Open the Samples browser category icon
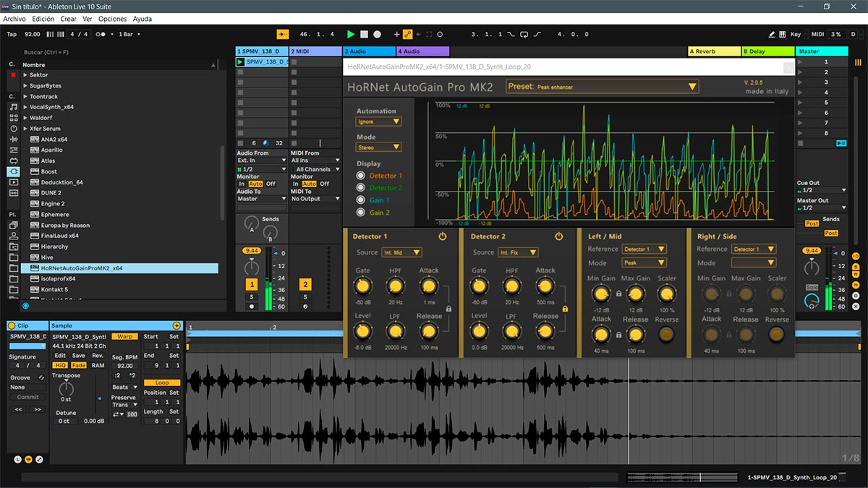868x488 pixels. point(13,194)
